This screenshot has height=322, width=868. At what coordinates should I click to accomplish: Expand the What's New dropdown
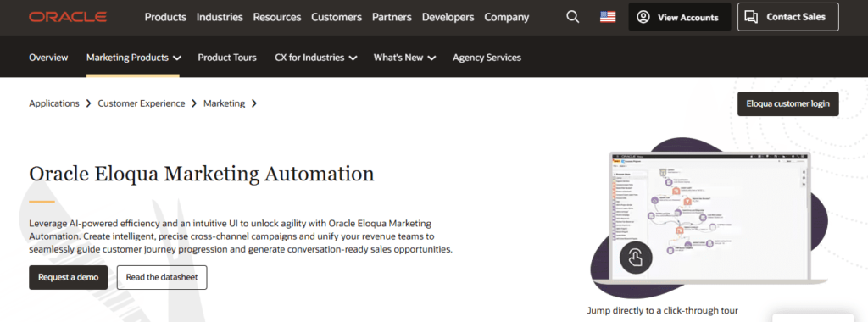click(404, 58)
